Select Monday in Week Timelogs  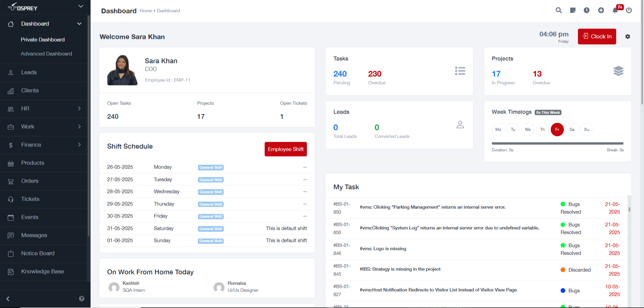pyautogui.click(x=498, y=130)
